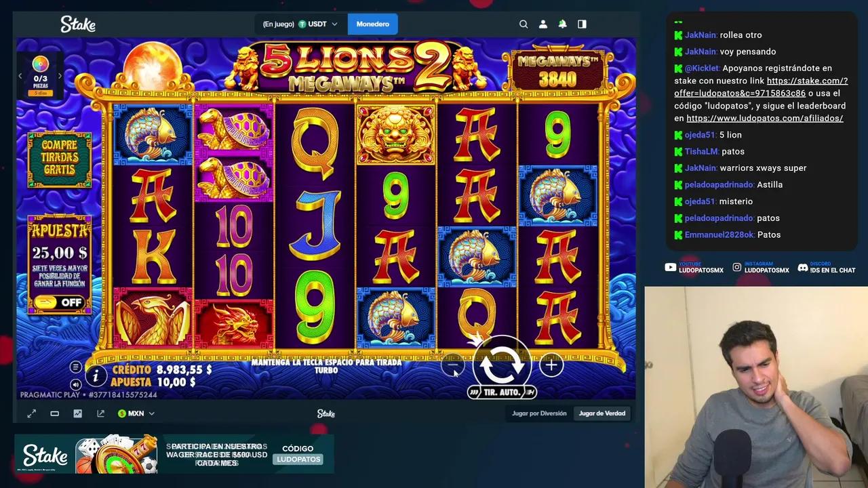
Task: Decrease bet with the minus button
Action: [x=452, y=365]
